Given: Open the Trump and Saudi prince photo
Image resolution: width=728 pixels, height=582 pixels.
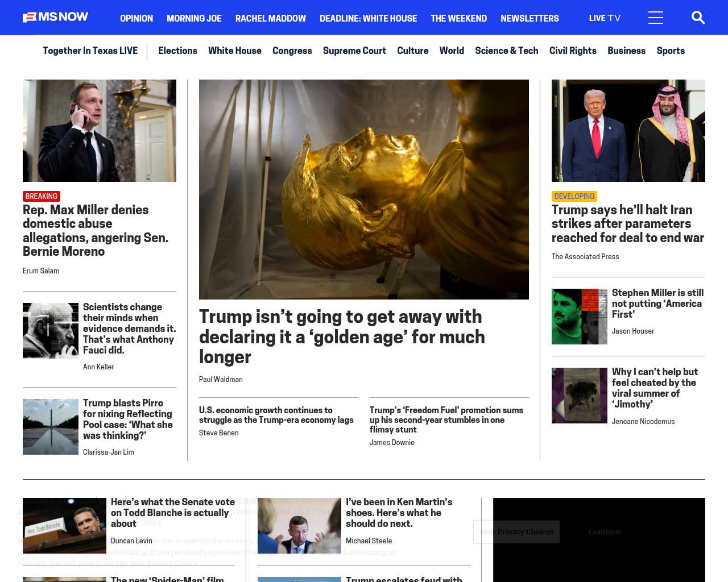Looking at the screenshot, I should (x=628, y=131).
